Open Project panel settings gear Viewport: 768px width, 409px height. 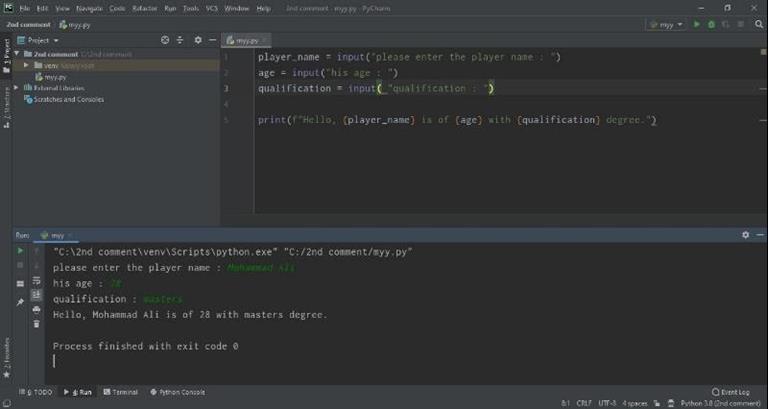click(x=198, y=40)
